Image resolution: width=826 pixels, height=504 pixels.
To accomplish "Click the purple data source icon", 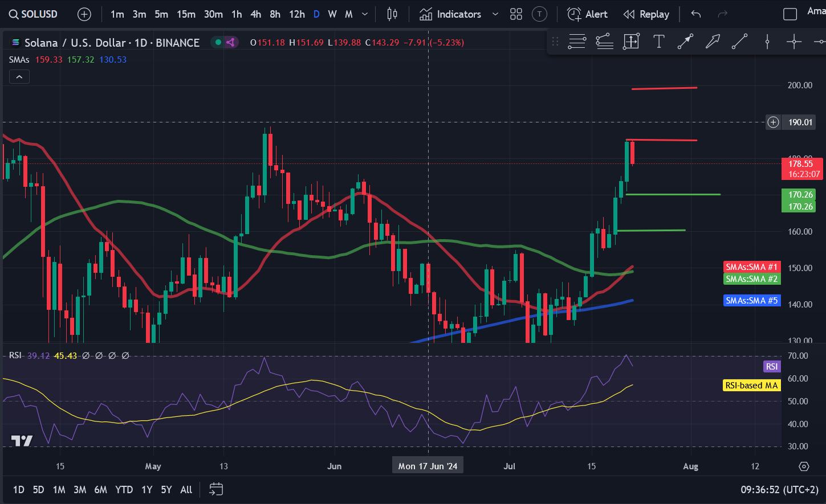I will [230, 42].
